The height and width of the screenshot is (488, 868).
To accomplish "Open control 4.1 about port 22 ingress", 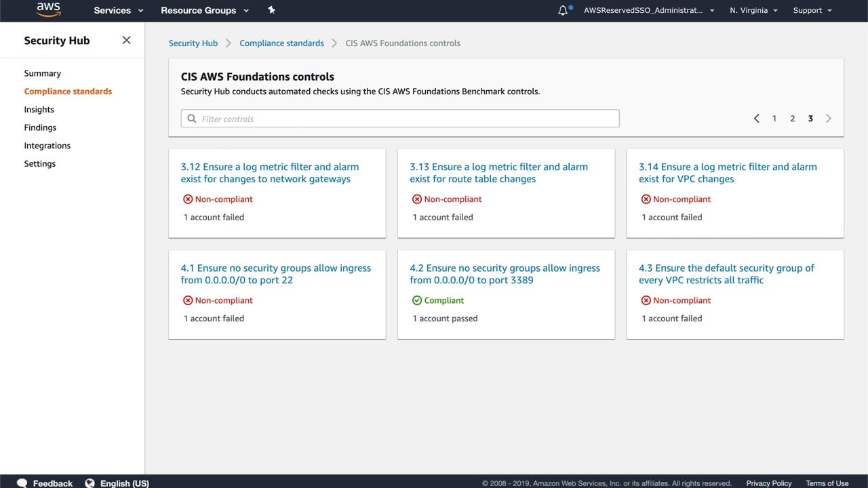I will click(x=275, y=274).
